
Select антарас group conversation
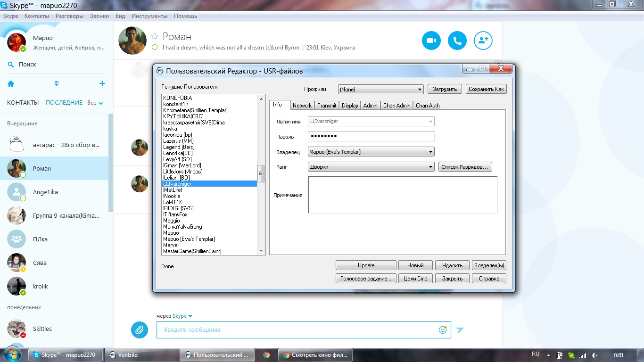point(54,145)
